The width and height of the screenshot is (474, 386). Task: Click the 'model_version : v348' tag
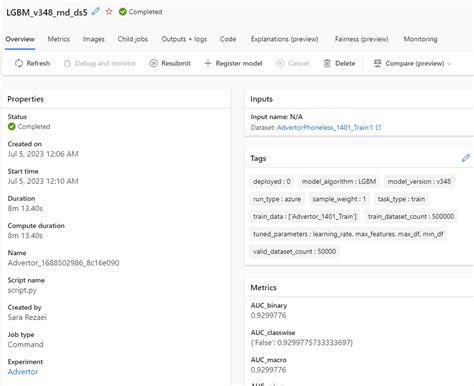(419, 181)
